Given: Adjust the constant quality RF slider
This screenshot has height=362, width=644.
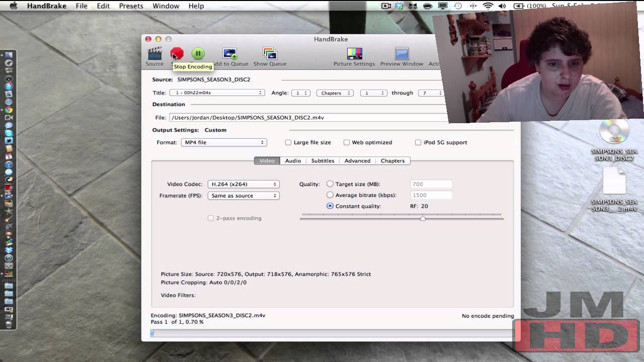Looking at the screenshot, I should pos(423,218).
